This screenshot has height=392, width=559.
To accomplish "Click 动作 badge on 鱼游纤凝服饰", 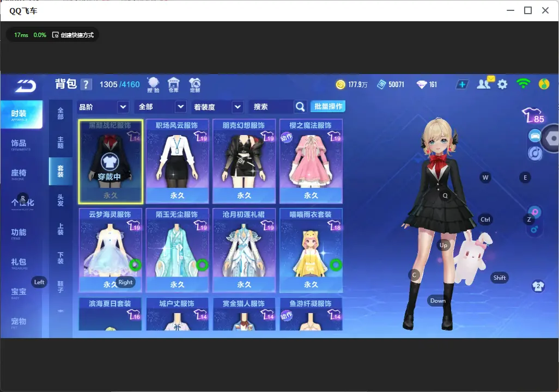I will pos(286,315).
